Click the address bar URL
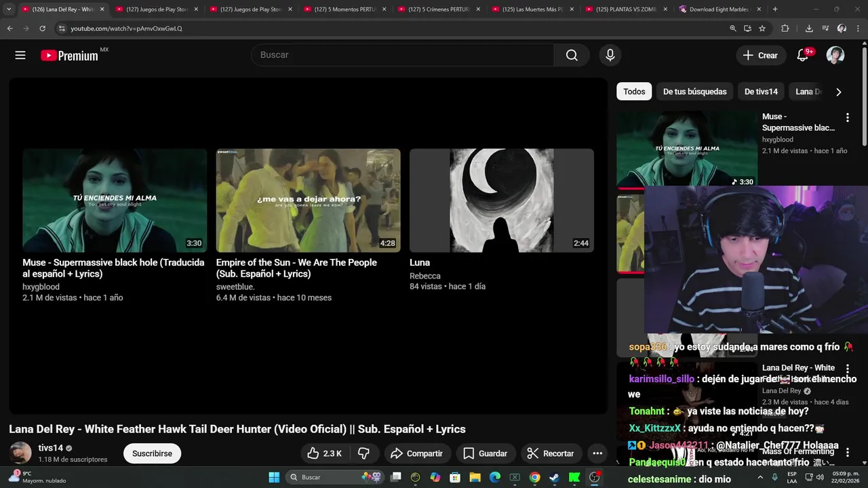This screenshot has width=868, height=488. coord(126,28)
